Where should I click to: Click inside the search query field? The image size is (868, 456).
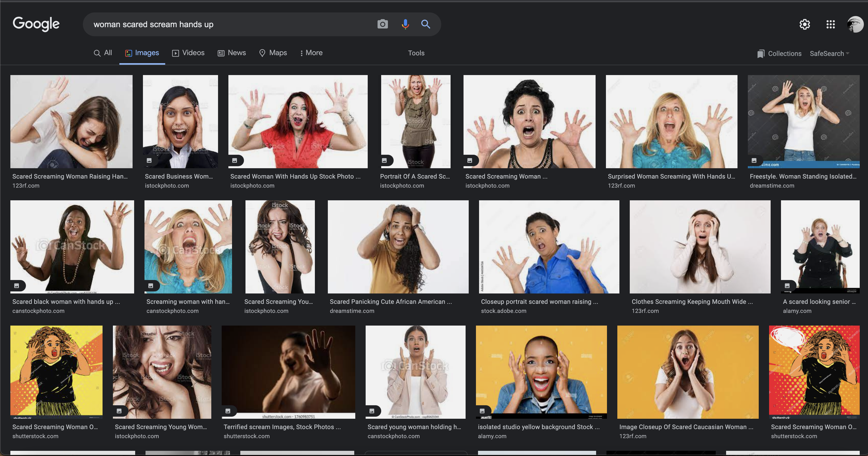[229, 24]
